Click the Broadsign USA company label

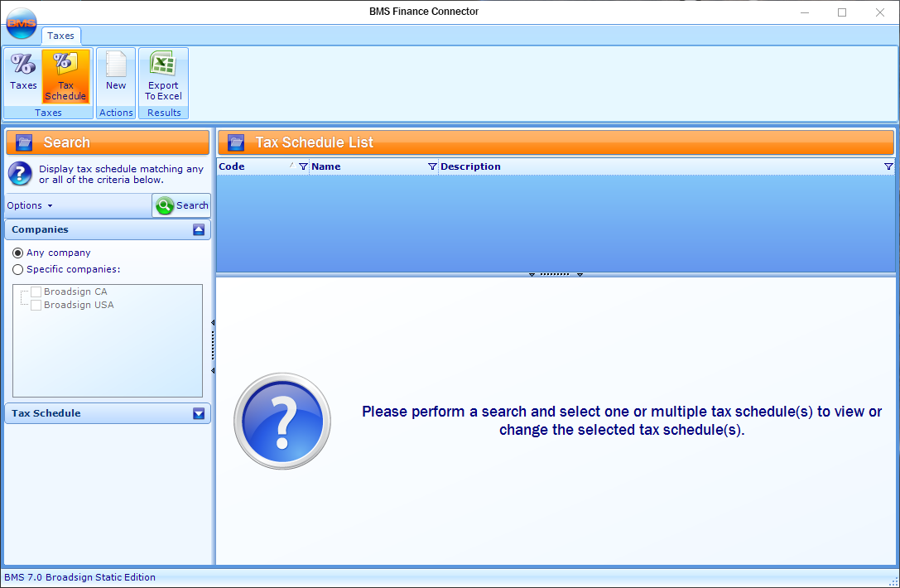[x=79, y=305]
